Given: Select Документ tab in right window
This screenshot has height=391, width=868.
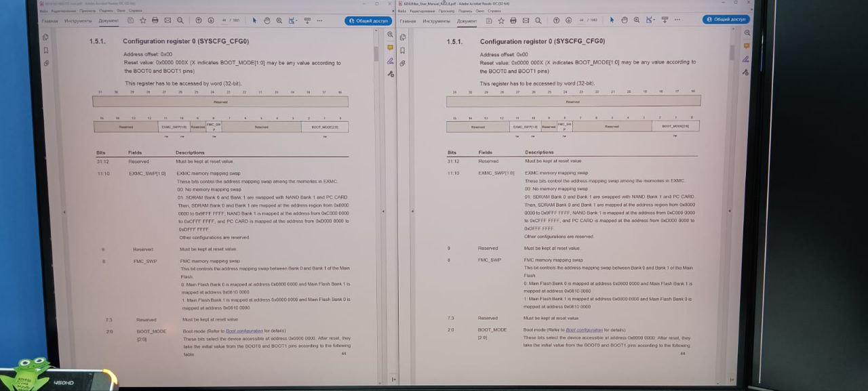Looking at the screenshot, I should (467, 21).
